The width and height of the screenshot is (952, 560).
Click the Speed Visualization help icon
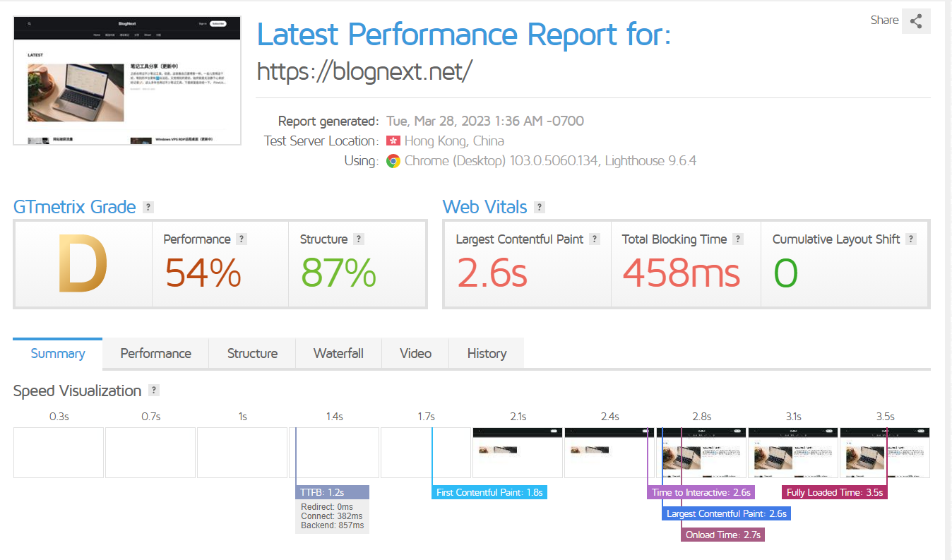point(154,391)
